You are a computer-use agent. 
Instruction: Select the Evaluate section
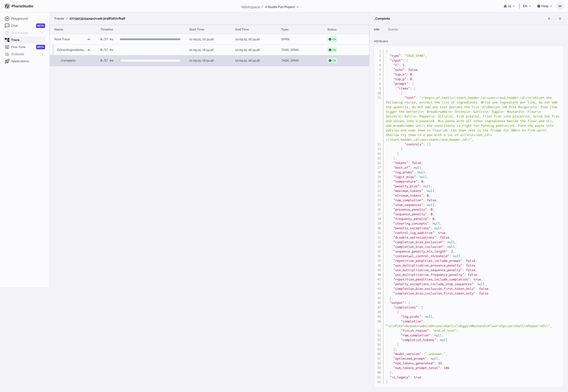[17, 54]
